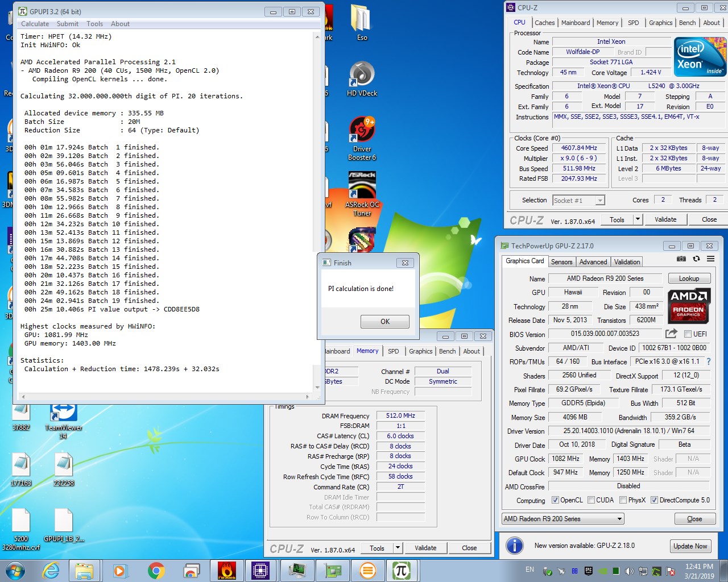Viewport: 728px width, 582px height.
Task: Open AMD Radeon R9 200 Series GPU selector
Action: point(563,519)
